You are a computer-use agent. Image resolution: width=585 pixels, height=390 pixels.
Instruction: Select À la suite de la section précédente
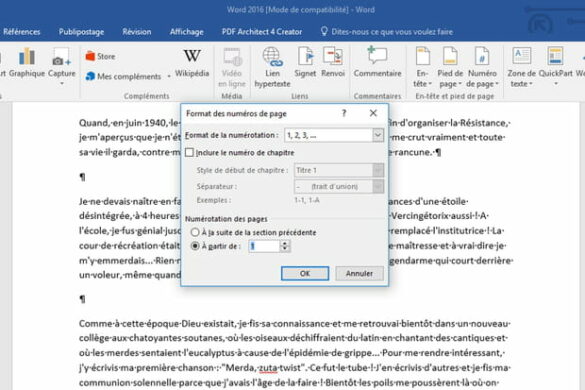point(195,232)
